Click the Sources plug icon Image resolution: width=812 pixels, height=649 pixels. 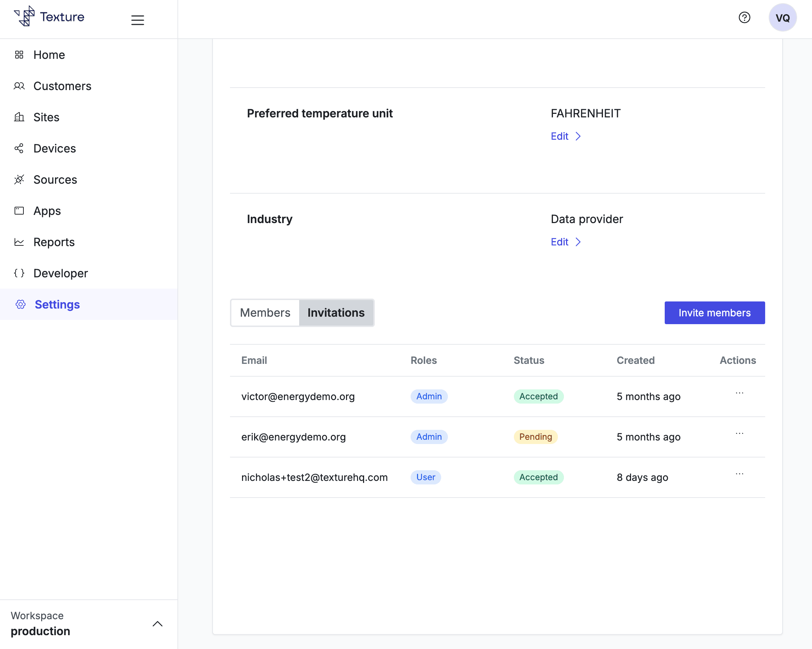pyautogui.click(x=19, y=179)
